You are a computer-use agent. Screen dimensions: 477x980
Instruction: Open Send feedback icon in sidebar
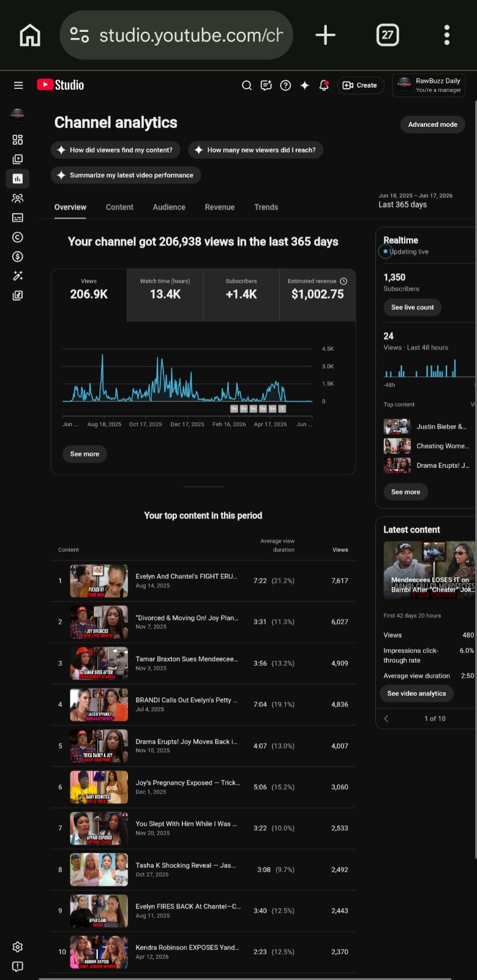(x=18, y=967)
